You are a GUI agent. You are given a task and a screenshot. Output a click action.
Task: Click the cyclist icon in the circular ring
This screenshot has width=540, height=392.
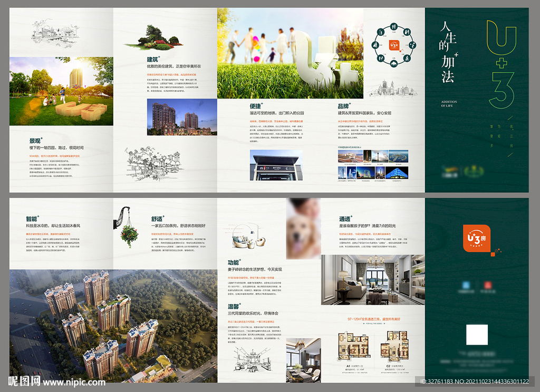click(407, 58)
